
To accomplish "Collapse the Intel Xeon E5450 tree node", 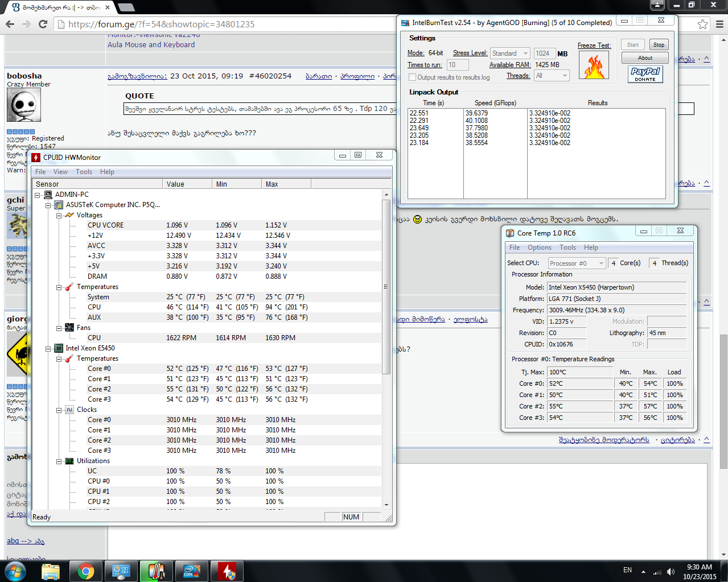I will pyautogui.click(x=48, y=349).
